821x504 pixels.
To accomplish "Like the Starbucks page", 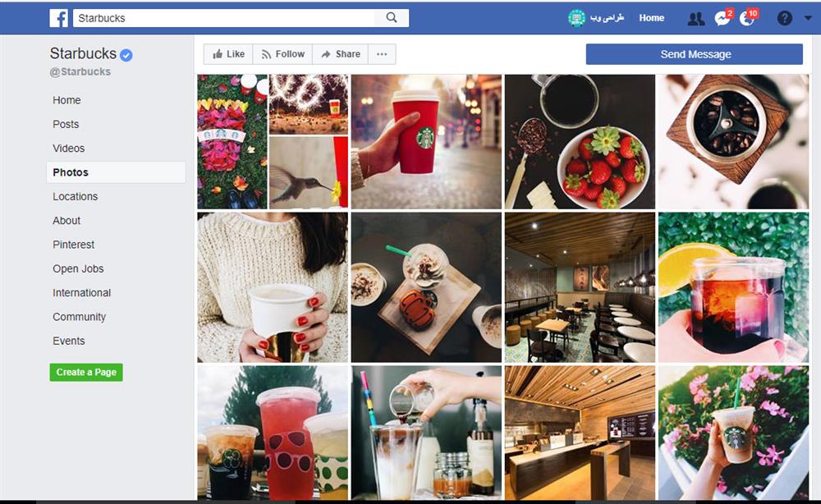I will point(228,54).
